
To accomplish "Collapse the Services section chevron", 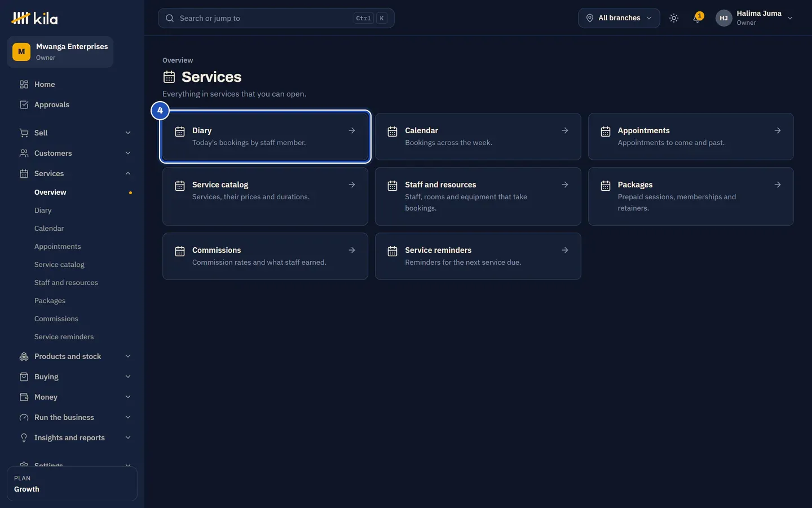I will [x=128, y=173].
